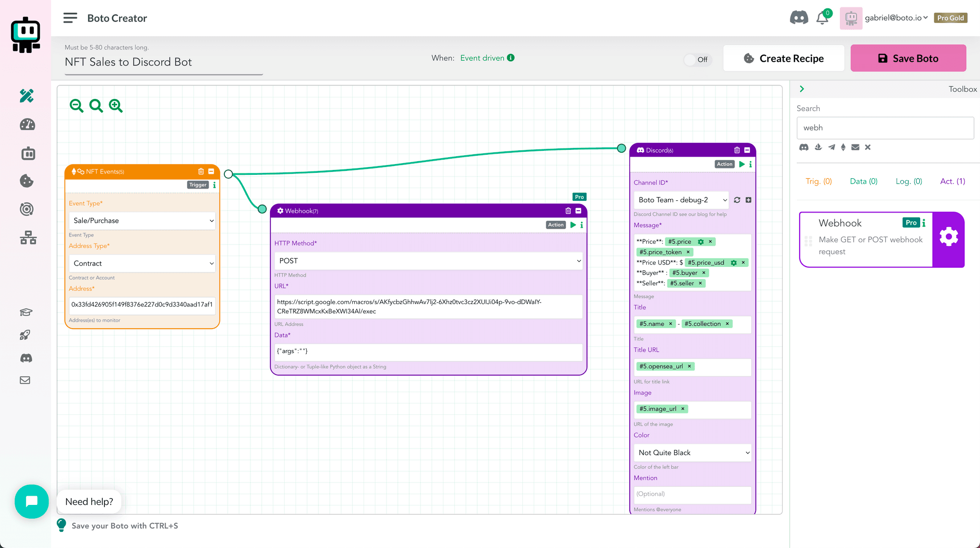Collapse the NFT Events block
Image resolution: width=980 pixels, height=548 pixels.
point(211,171)
